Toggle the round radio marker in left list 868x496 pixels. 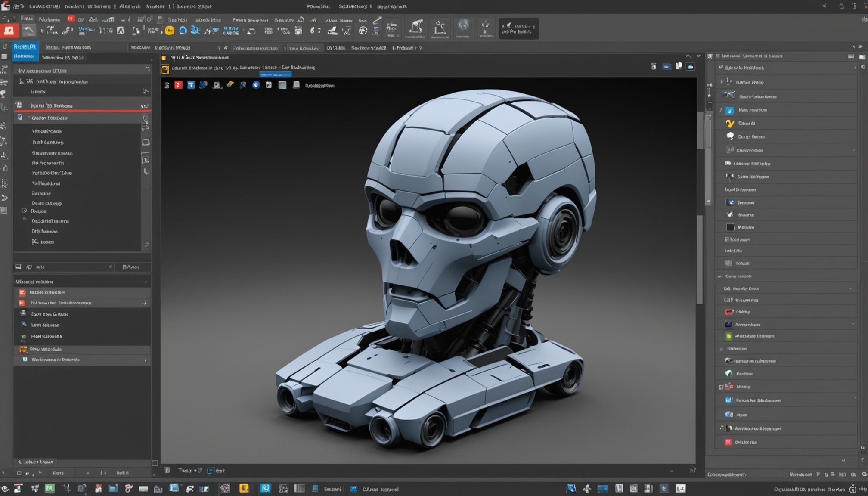click(24, 211)
